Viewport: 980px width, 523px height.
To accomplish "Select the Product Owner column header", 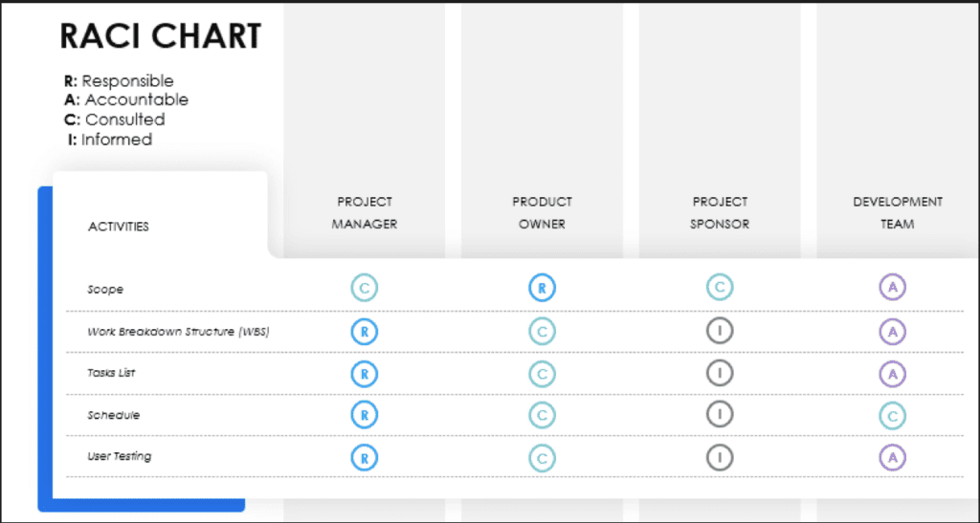I will pos(542,213).
